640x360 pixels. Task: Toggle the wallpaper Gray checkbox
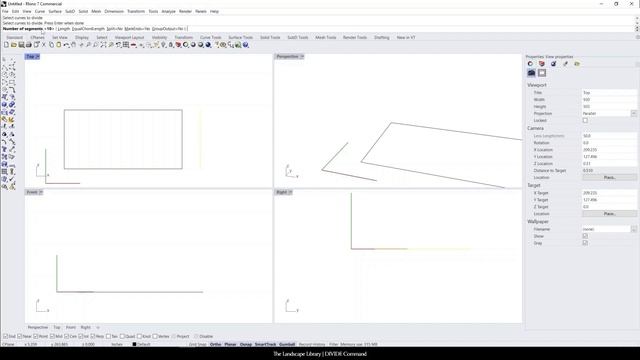[x=585, y=243]
